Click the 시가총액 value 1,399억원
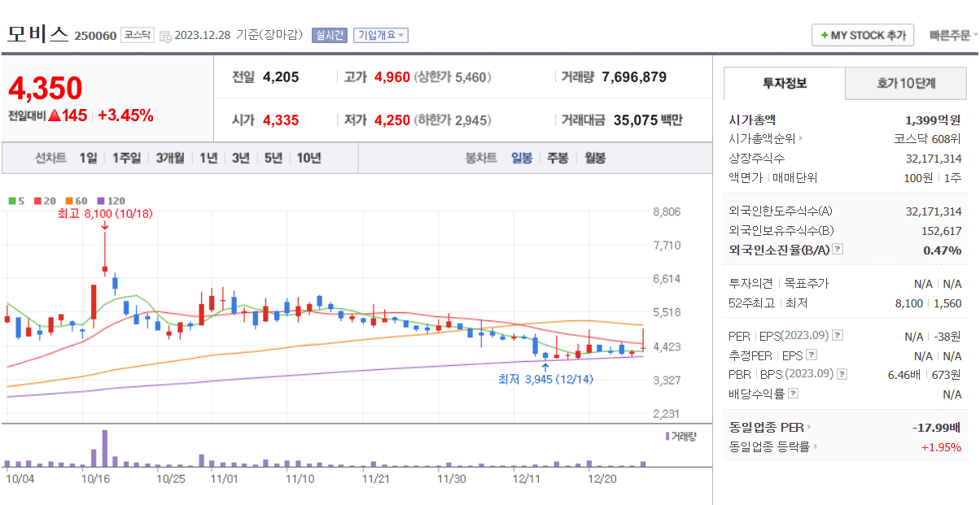 coord(933,120)
